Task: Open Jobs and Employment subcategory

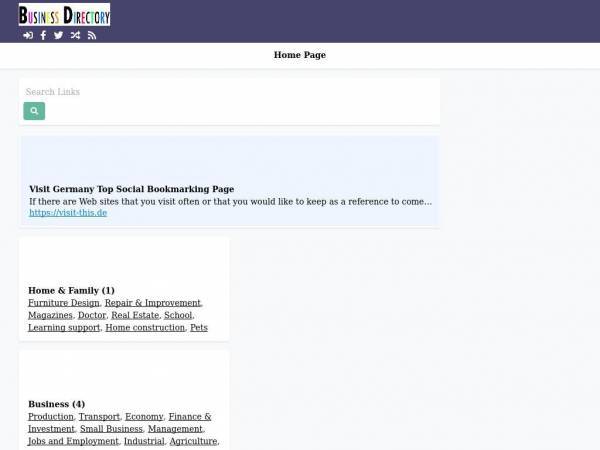Action: 73,441
